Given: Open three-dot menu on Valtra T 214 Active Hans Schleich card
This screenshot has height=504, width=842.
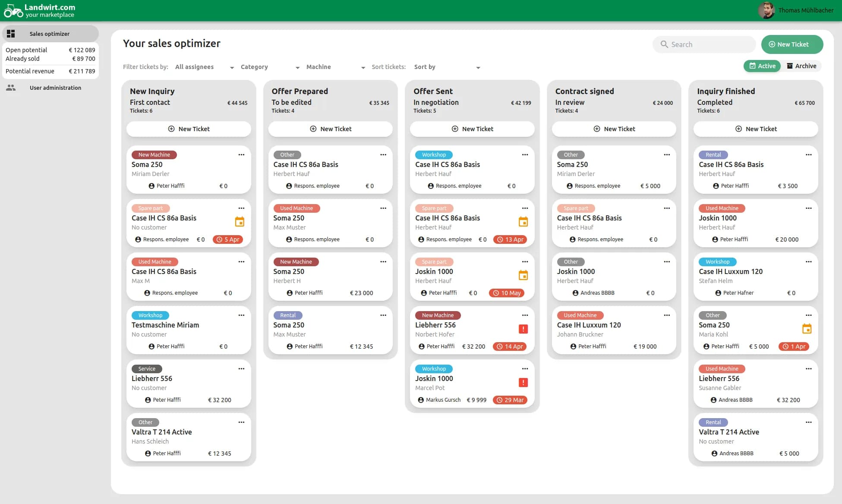Looking at the screenshot, I should coord(241,422).
